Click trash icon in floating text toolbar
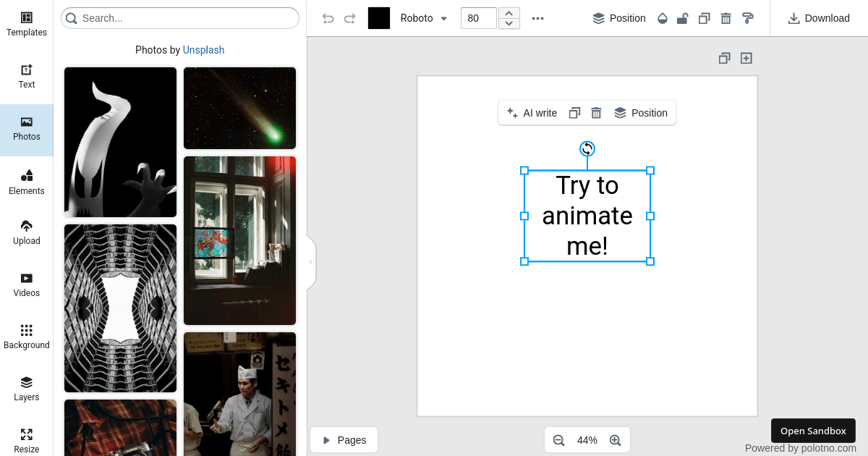This screenshot has width=868, height=456. click(596, 113)
